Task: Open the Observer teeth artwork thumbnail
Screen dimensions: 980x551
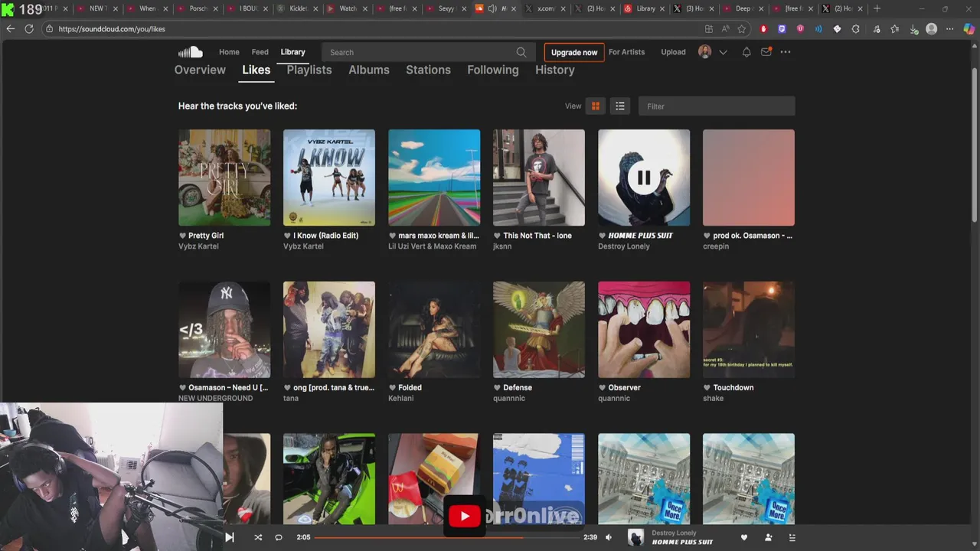Action: (x=644, y=330)
